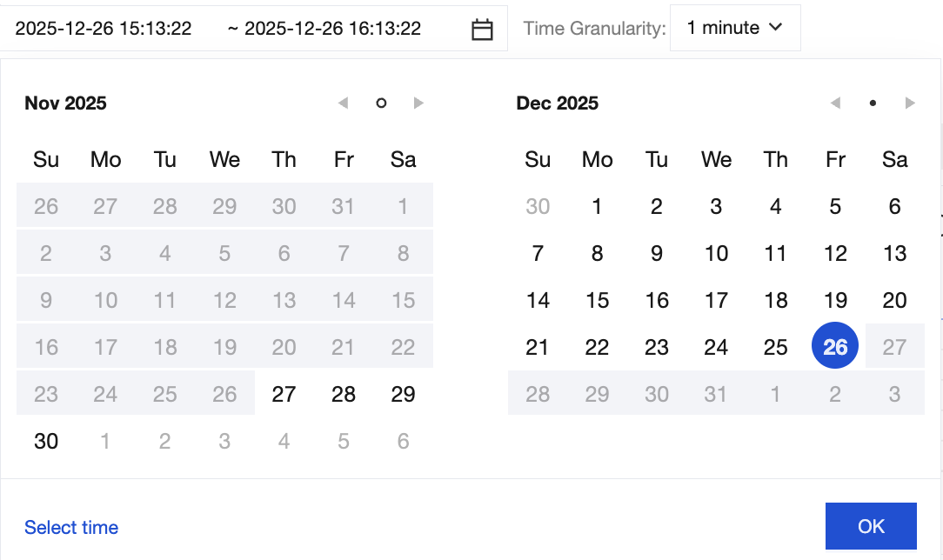Confirm selection with the OK button

(x=871, y=526)
